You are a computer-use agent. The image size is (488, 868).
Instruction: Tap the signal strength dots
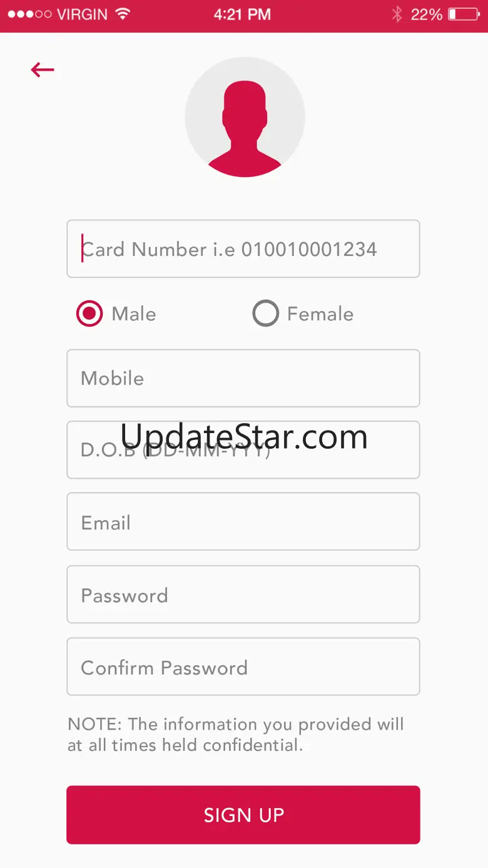pyautogui.click(x=29, y=14)
